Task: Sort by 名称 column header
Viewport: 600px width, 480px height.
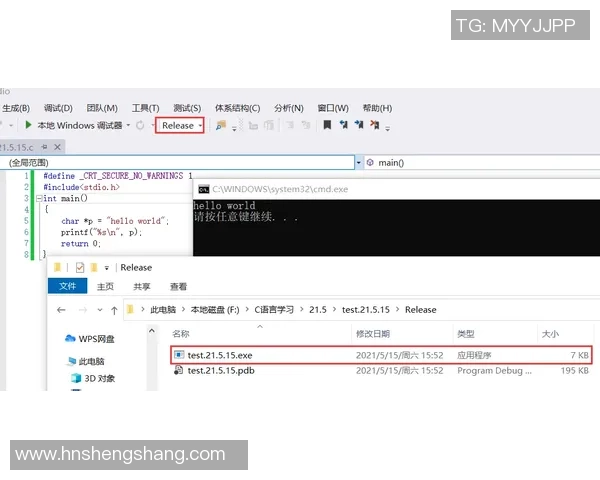Action: [181, 334]
